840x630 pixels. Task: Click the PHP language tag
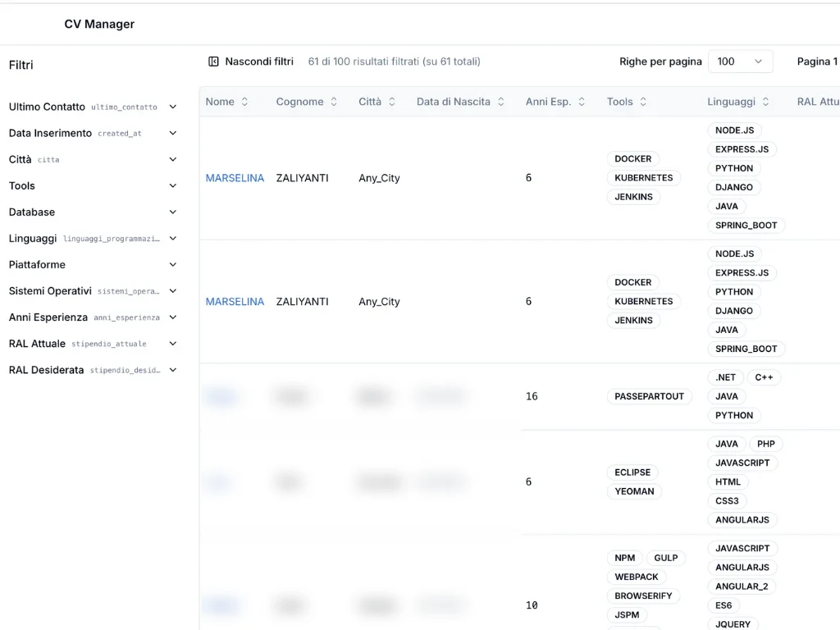(766, 444)
